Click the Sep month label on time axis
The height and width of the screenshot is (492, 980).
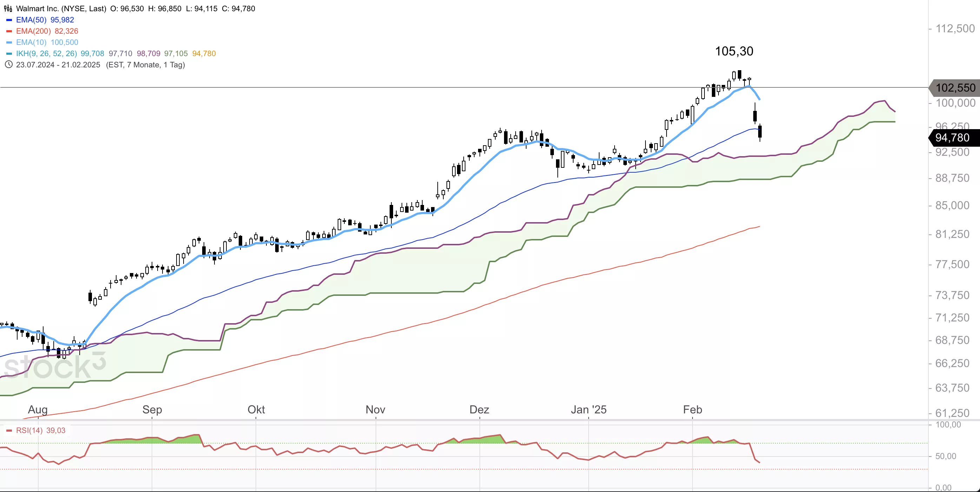152,410
